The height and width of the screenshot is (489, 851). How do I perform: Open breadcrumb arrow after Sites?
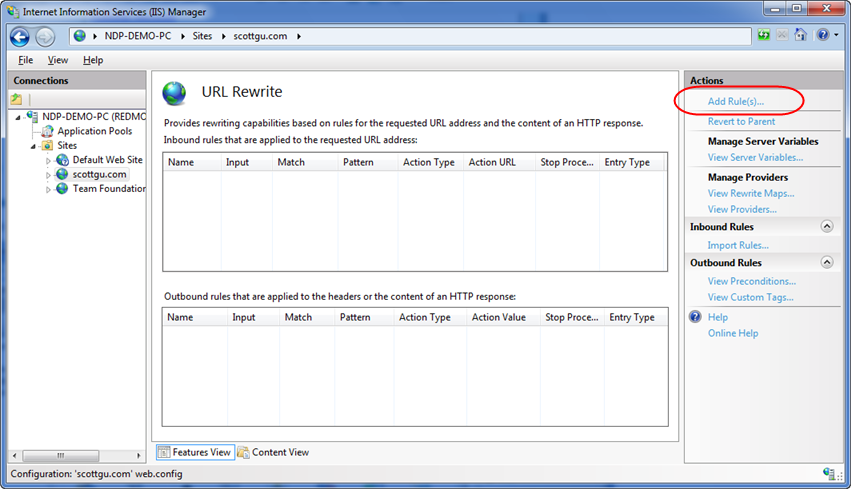coord(223,36)
